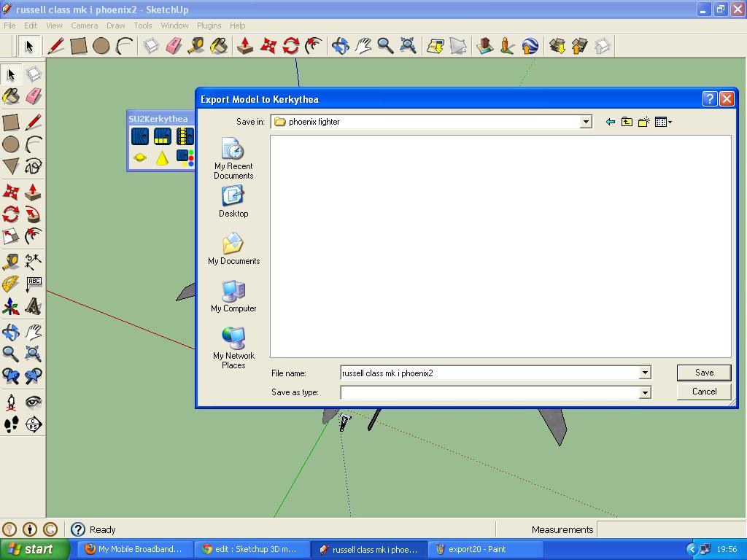
Task: Expand the Save in folder dropdown
Action: [586, 122]
